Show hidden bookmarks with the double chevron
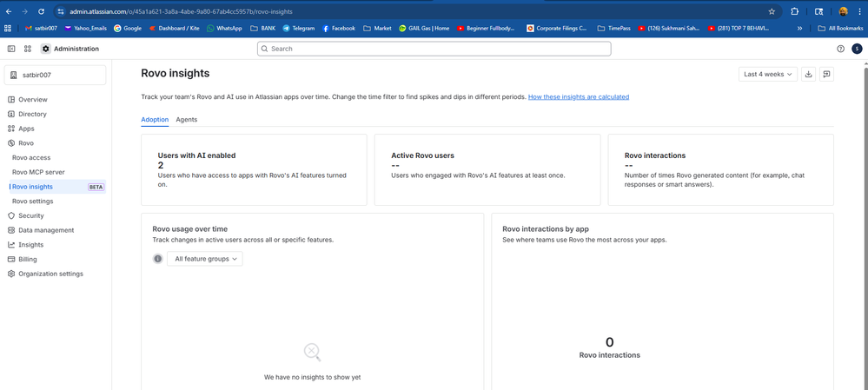The width and height of the screenshot is (868, 390). point(799,28)
